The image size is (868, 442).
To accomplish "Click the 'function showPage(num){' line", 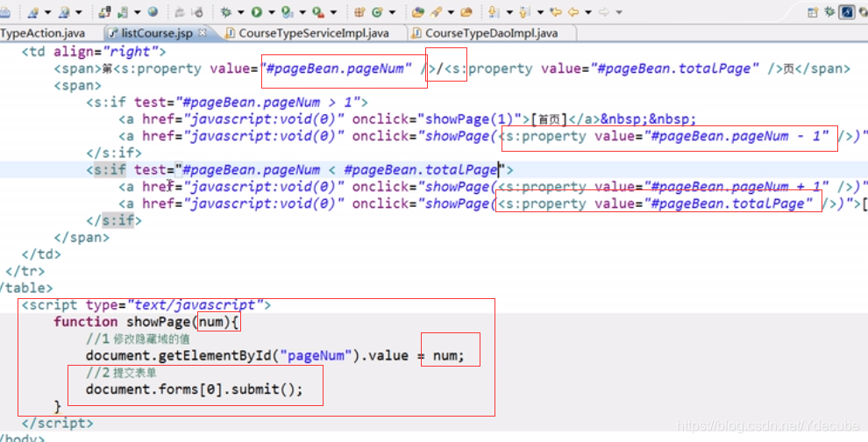I will pos(146,322).
